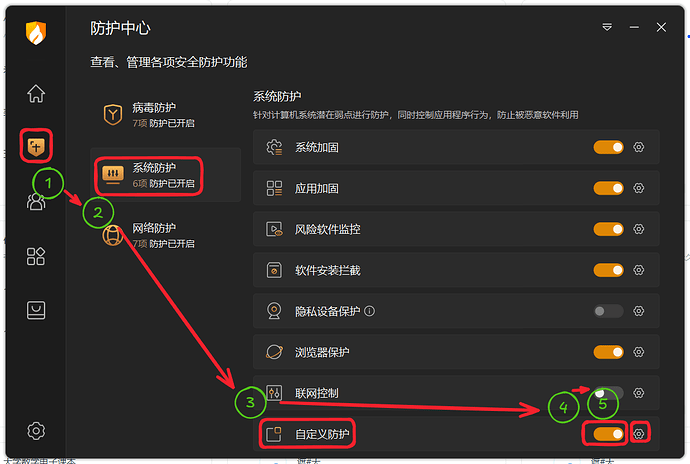Open settings gear for 自定义防护
The image size is (690, 464).
[641, 433]
